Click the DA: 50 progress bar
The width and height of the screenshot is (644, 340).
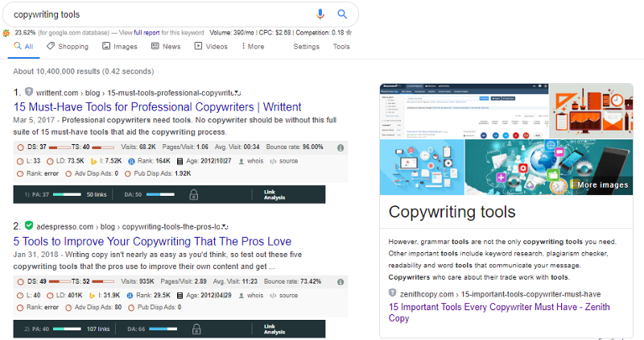pos(160,194)
